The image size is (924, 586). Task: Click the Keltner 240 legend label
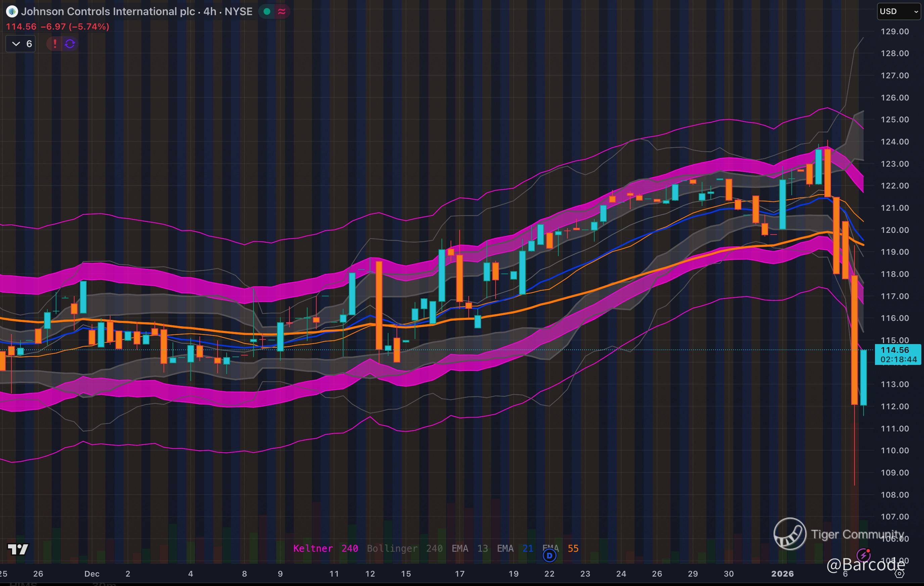[x=325, y=548]
